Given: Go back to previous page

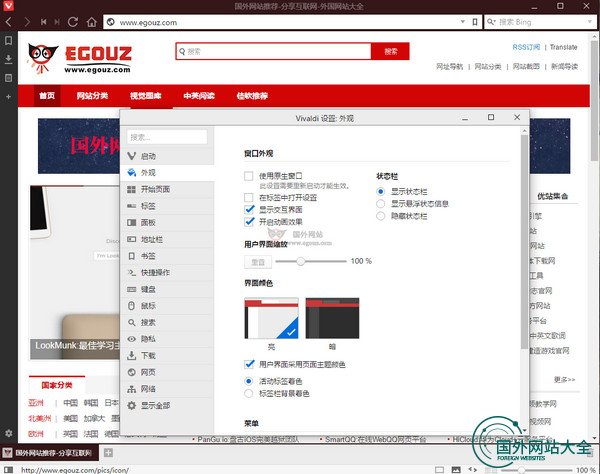Looking at the screenshot, I should 8,22.
